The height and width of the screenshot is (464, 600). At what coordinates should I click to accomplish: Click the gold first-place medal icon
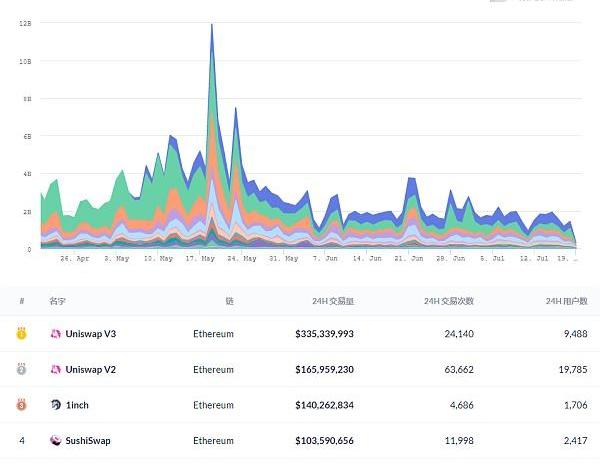[21, 334]
